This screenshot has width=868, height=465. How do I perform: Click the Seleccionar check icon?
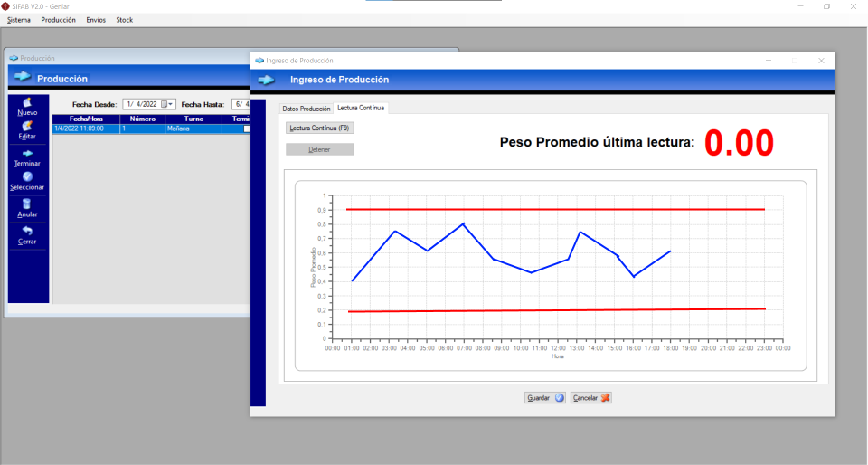[x=27, y=176]
